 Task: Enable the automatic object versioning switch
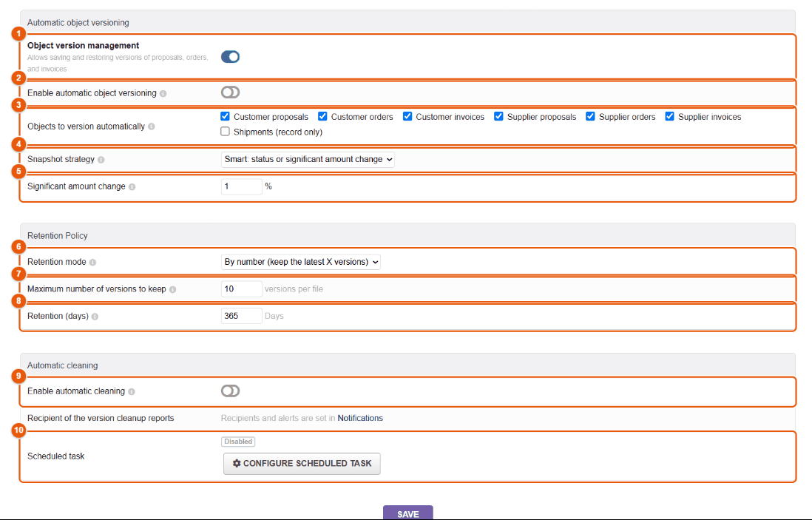coord(231,92)
